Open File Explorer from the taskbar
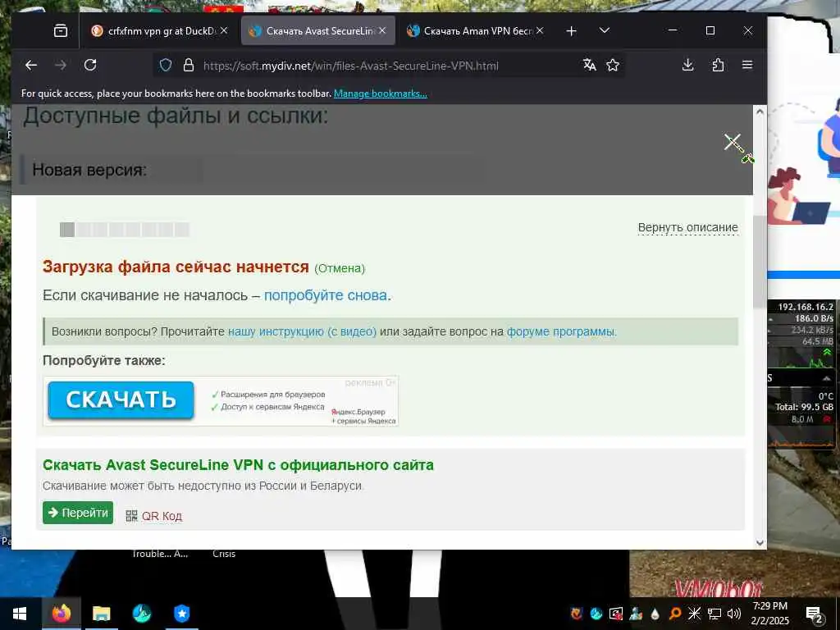Image resolution: width=840 pixels, height=630 pixels. coord(101,614)
